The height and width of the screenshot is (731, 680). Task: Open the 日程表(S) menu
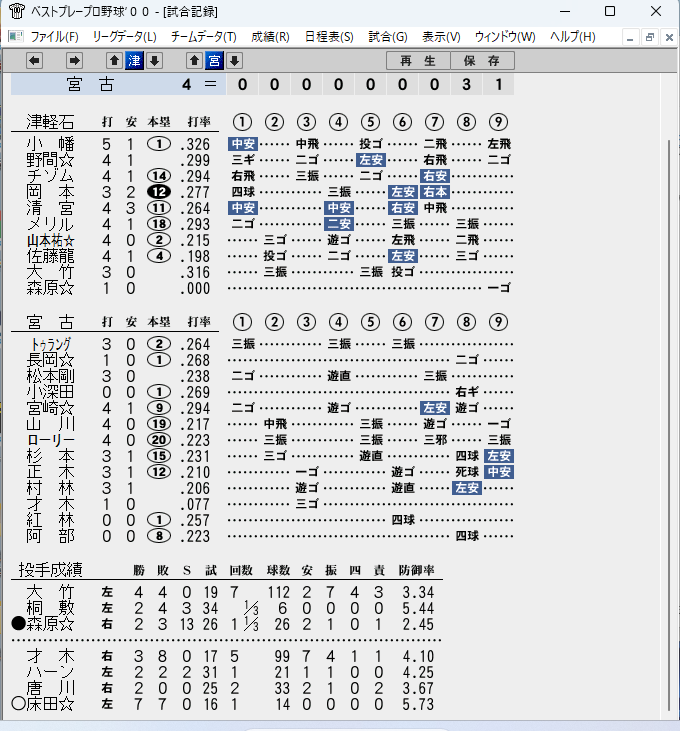click(x=329, y=36)
